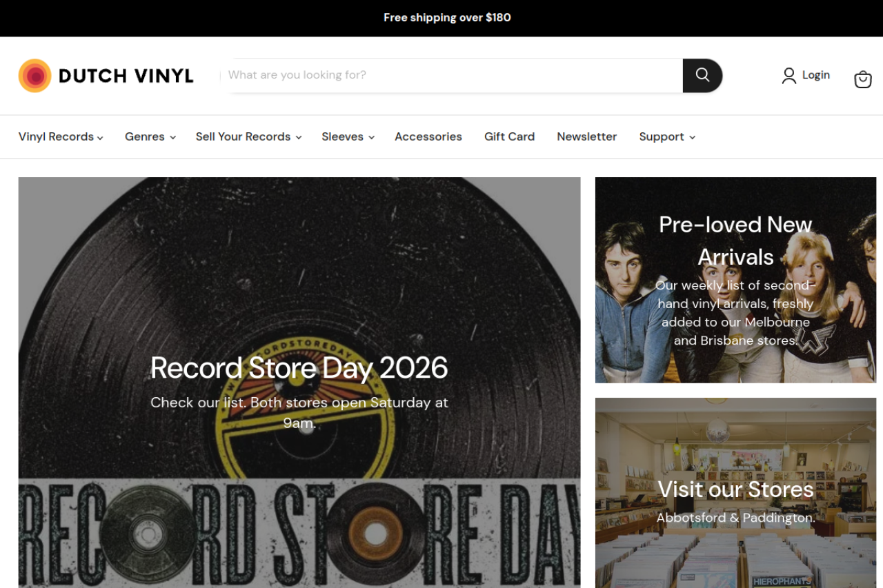Click the Free shipping over $180 announcement
This screenshot has width=883, height=588.
447,18
